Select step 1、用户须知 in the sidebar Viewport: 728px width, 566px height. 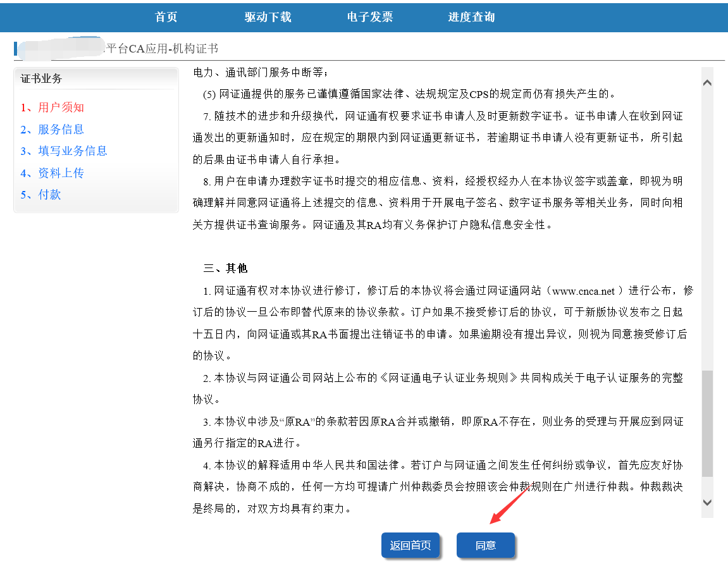pos(52,108)
